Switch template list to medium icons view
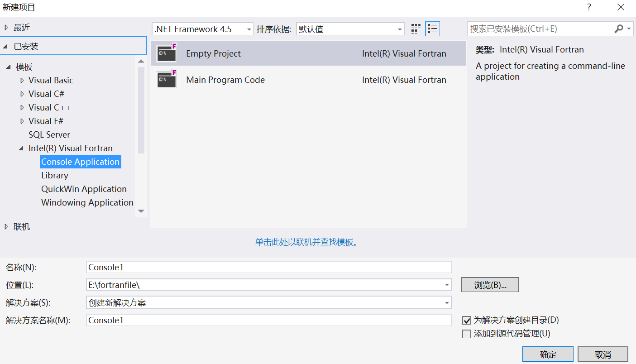Viewport: 636px width, 364px height. click(415, 29)
